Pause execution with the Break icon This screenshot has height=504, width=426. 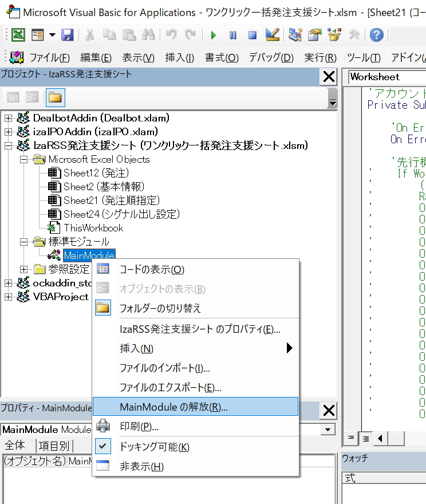tap(233, 35)
